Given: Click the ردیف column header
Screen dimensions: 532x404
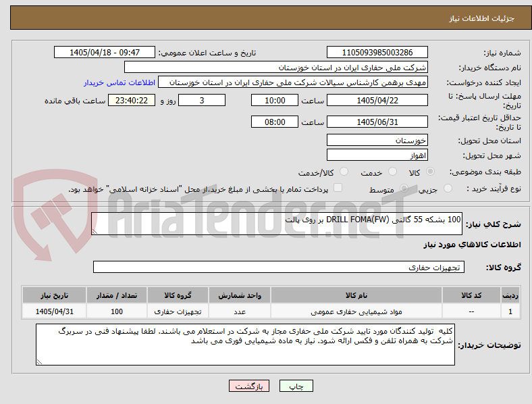Looking at the screenshot, I should 510,295.
